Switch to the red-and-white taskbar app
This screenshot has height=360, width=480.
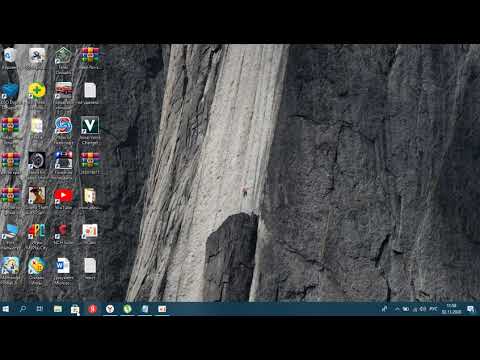tap(162, 309)
